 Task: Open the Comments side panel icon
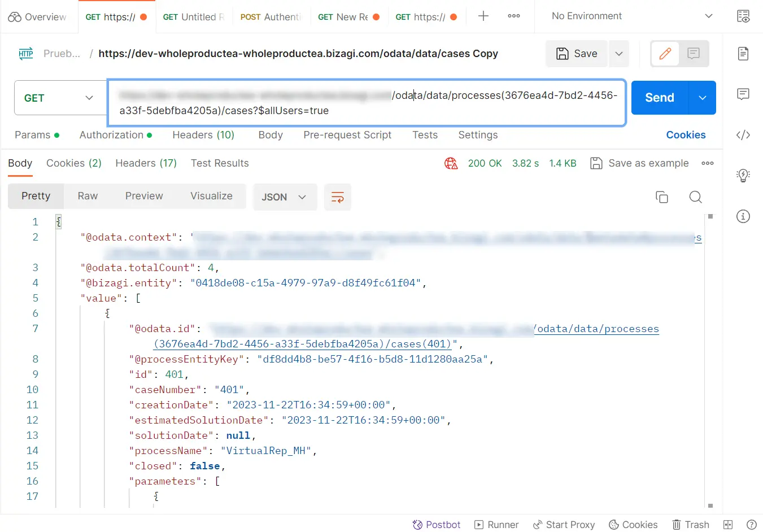(x=743, y=94)
